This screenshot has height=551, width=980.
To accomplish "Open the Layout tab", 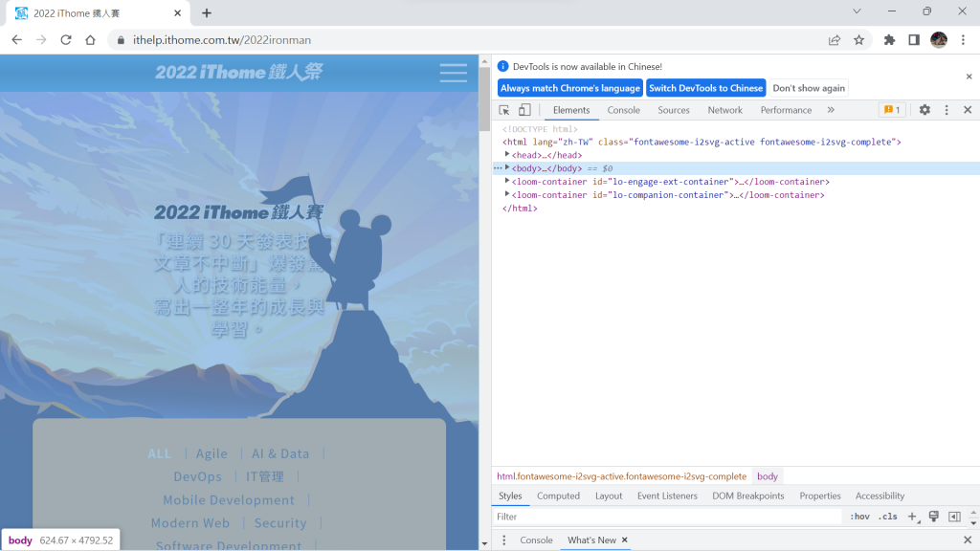I will pyautogui.click(x=609, y=496).
